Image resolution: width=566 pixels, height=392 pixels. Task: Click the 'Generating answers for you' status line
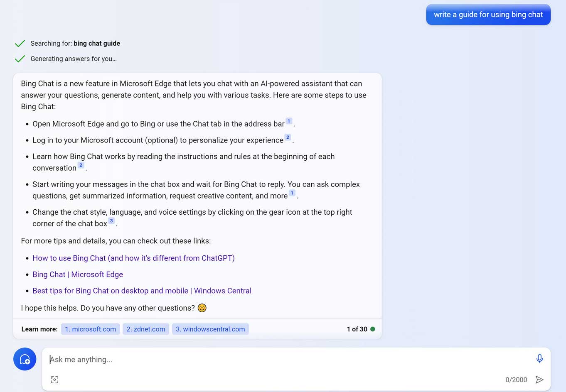coord(74,59)
